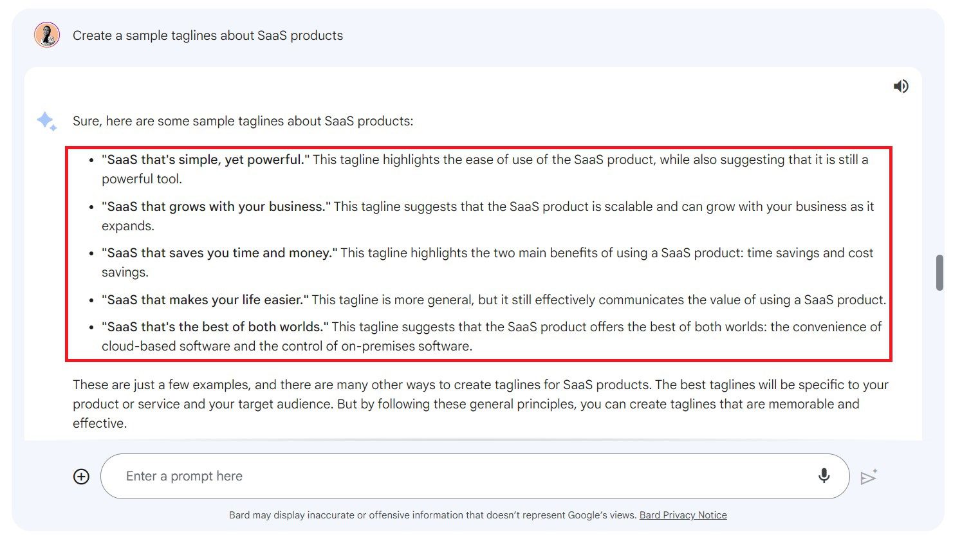Click the speaker listen icon
Screen dimensions: 980x539
coord(901,86)
